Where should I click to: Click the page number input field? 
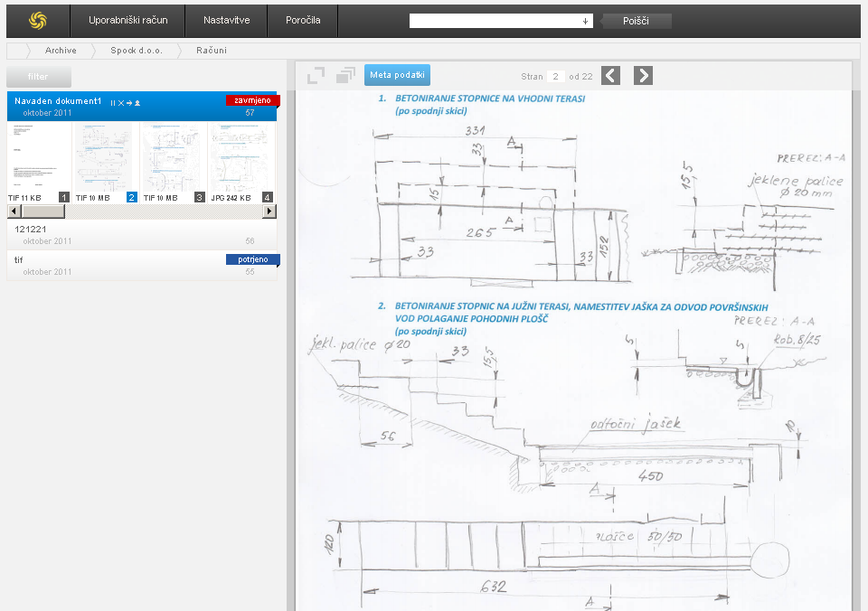coord(556,77)
